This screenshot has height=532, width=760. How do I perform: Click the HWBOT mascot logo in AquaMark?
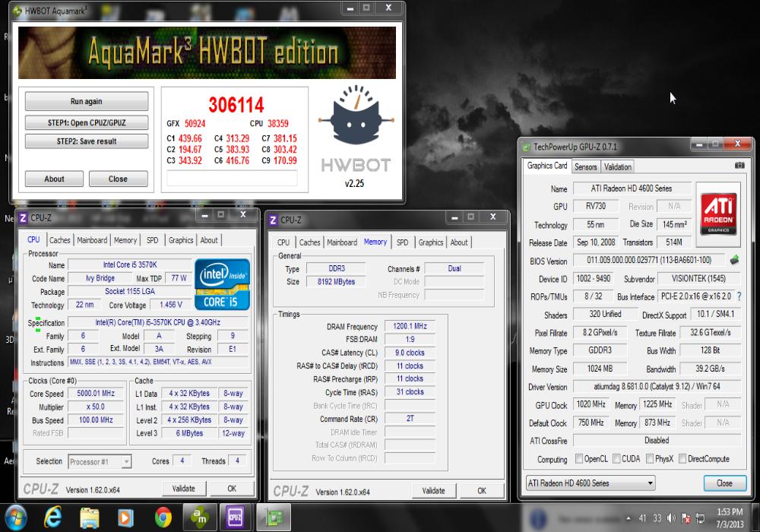coord(356,116)
